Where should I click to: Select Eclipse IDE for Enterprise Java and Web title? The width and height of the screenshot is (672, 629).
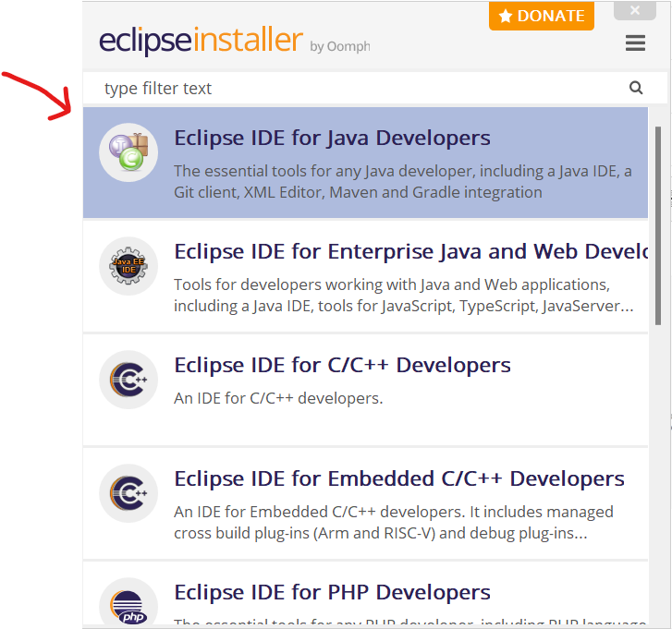tap(410, 251)
